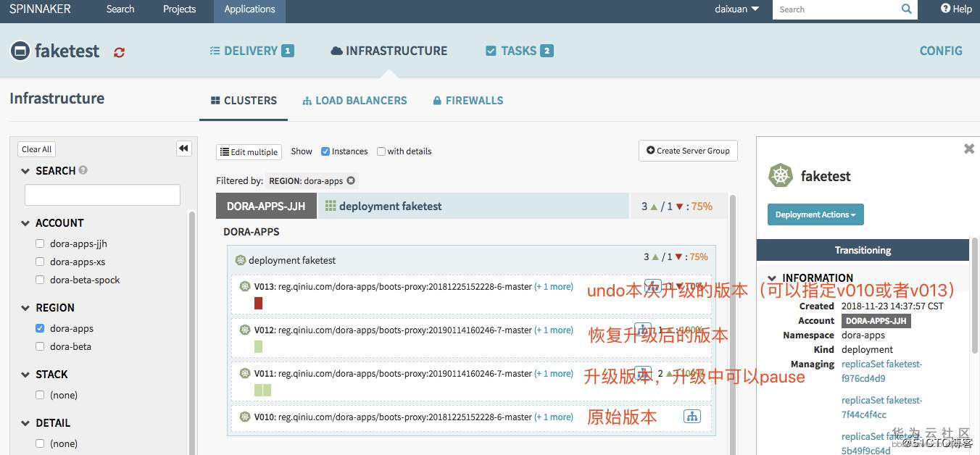Viewport: 980px width, 455px height.
Task: Click the sidebar SEARCH filter text box
Action: 102,195
